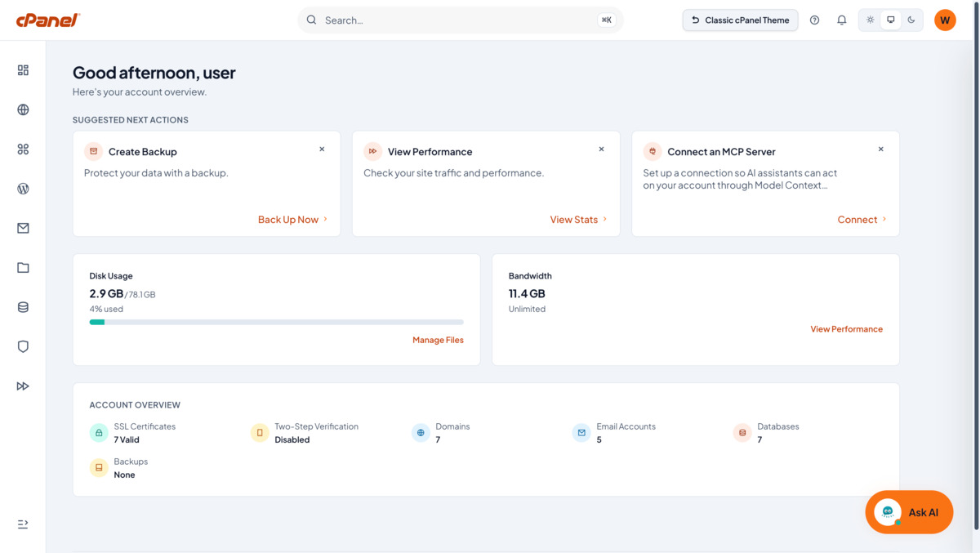Click the 'Connect an MCP Server' title
The image size is (980, 553).
click(x=722, y=152)
